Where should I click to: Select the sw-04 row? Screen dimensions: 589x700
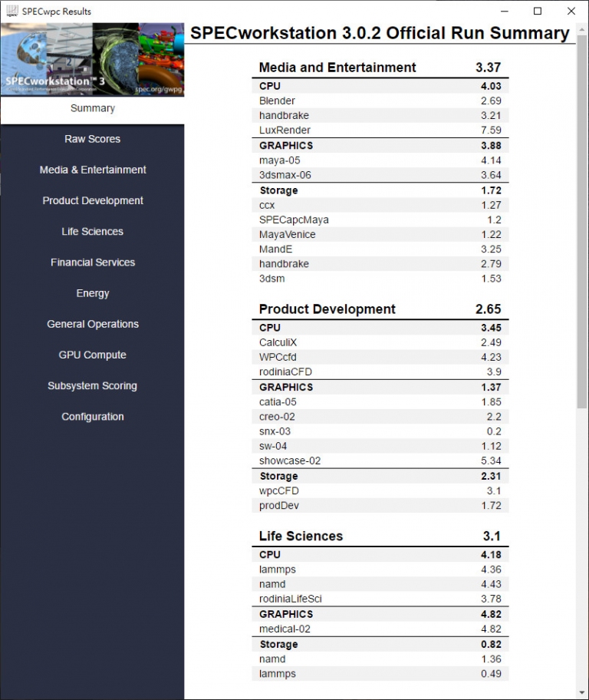click(x=380, y=446)
